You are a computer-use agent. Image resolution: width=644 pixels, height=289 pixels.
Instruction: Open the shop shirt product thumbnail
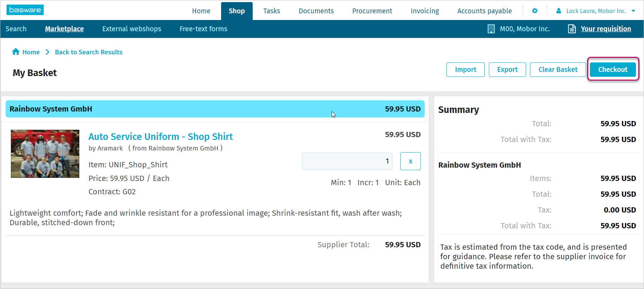45,154
